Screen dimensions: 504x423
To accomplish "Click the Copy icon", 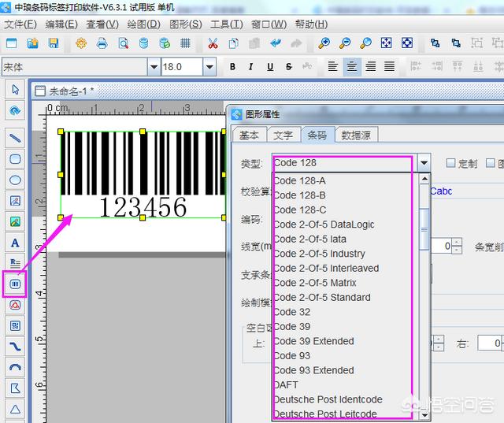I will point(234,43).
